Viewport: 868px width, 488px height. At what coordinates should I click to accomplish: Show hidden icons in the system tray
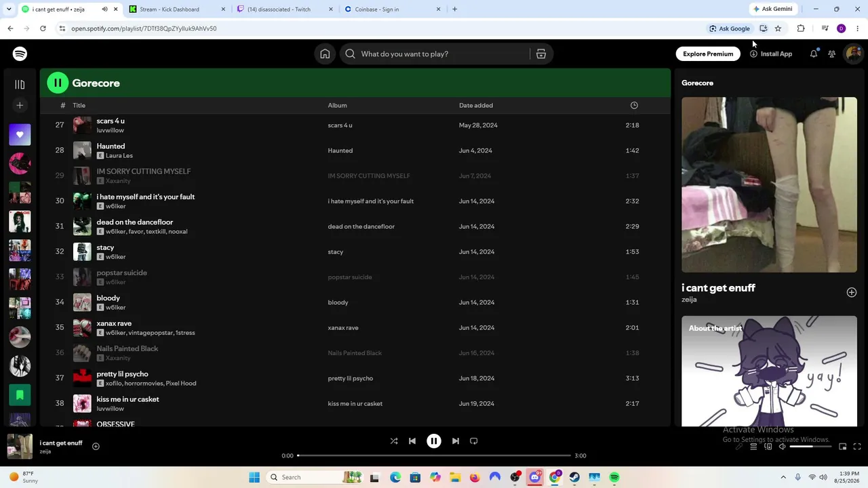(x=783, y=477)
